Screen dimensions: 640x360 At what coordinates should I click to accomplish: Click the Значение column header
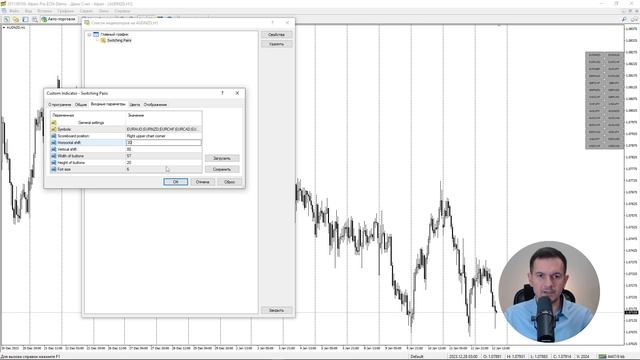tap(164, 116)
